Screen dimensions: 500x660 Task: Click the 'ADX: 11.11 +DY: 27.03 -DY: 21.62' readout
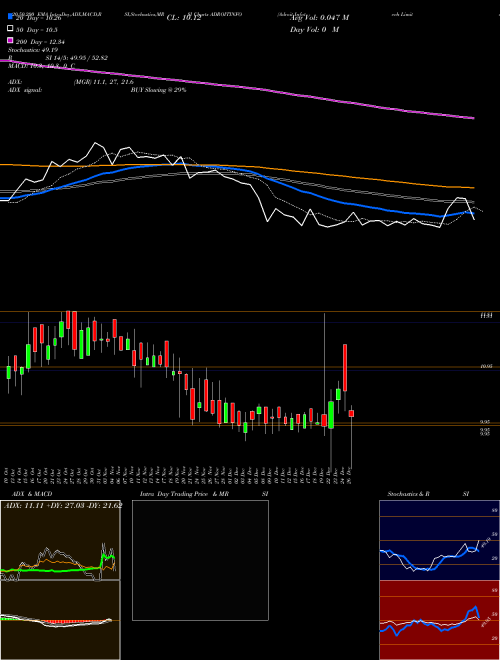pos(63,505)
